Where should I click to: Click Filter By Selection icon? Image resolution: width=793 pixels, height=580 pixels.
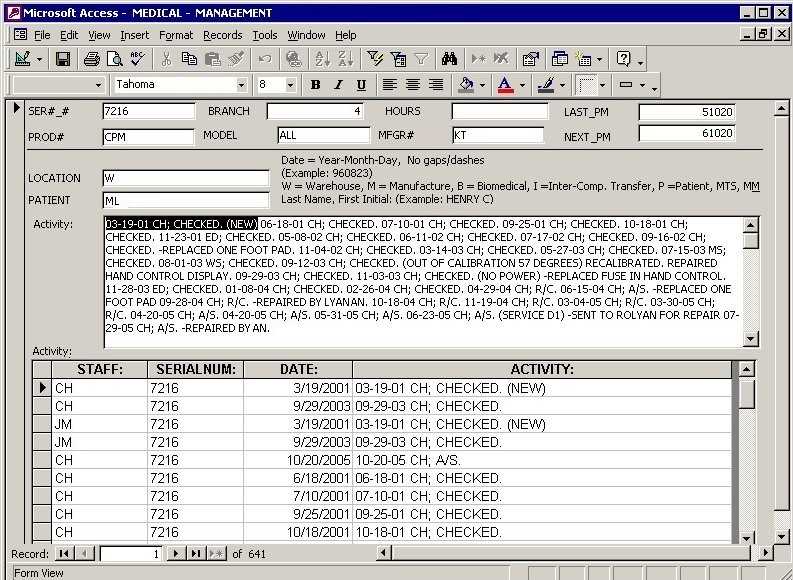click(x=375, y=59)
